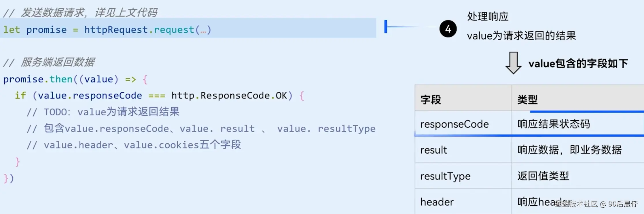The width and height of the screenshot is (644, 214).
Task: Click the '处理响应' heading text
Action: (x=488, y=16)
